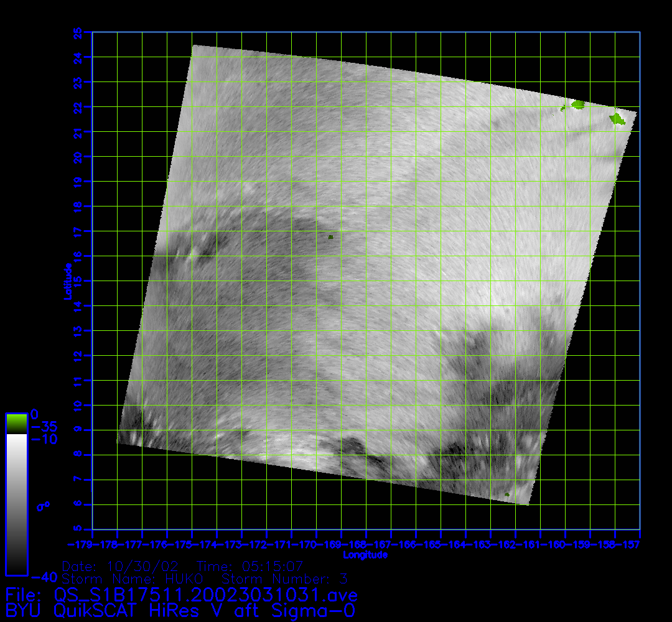Click the green island at the swath's right edge
The image size is (672, 622).
617,118
